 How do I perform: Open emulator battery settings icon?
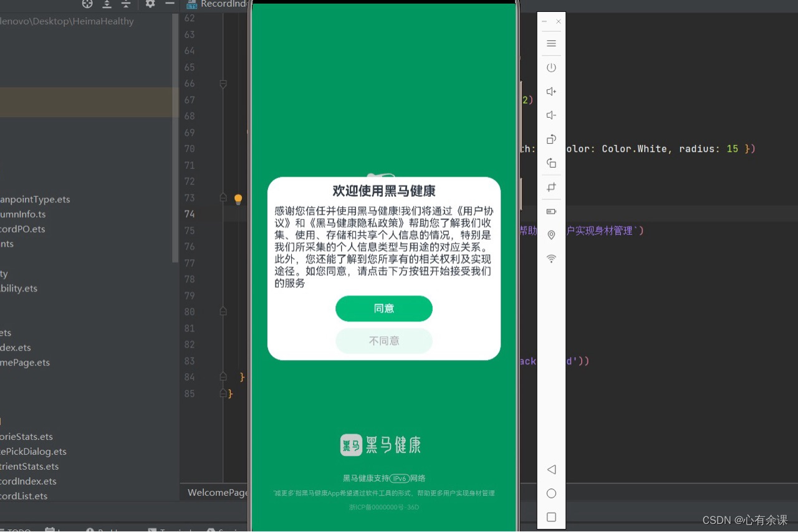click(551, 211)
